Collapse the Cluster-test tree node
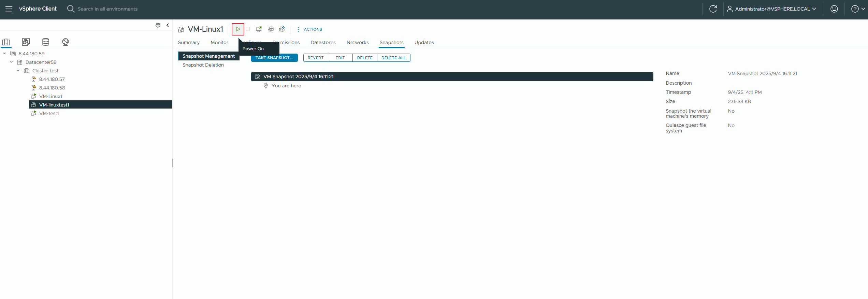868x299 pixels. [x=18, y=71]
